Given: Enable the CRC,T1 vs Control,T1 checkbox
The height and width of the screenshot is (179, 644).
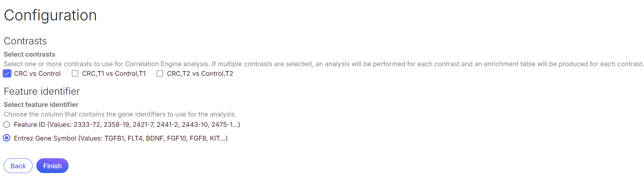Looking at the screenshot, I should coord(75,74).
